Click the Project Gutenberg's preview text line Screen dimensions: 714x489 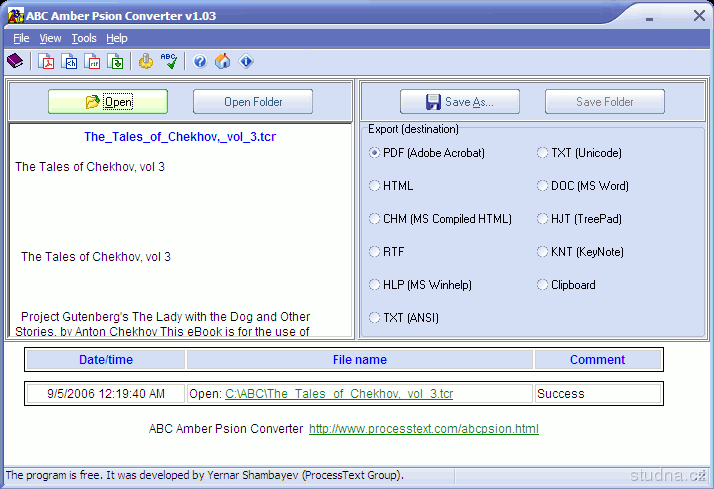(165, 316)
